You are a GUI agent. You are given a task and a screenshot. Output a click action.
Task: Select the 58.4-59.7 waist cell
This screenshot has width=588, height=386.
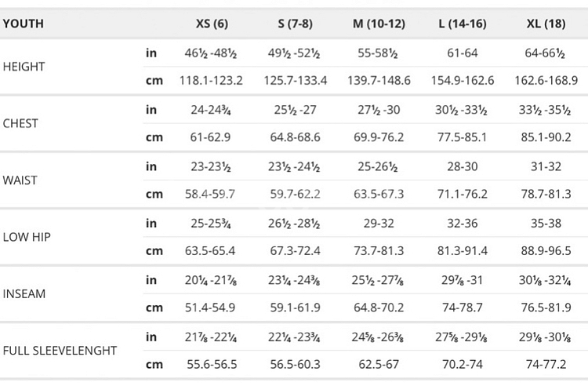[212, 194]
